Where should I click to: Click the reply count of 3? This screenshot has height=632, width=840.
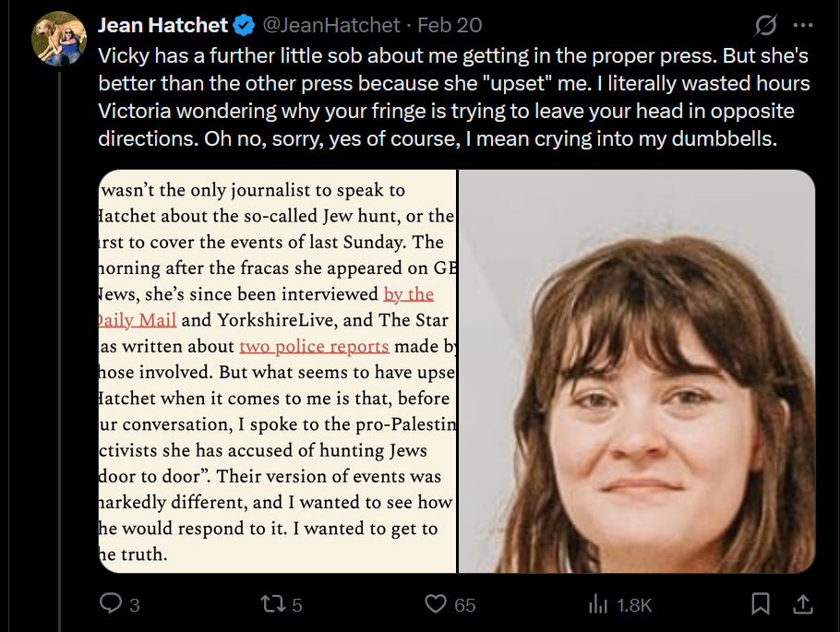click(135, 605)
